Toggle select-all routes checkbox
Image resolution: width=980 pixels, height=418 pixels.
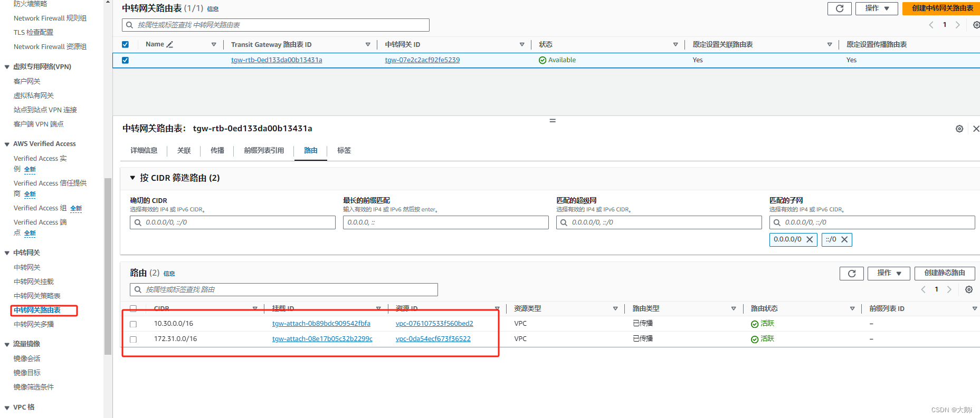pyautogui.click(x=133, y=308)
